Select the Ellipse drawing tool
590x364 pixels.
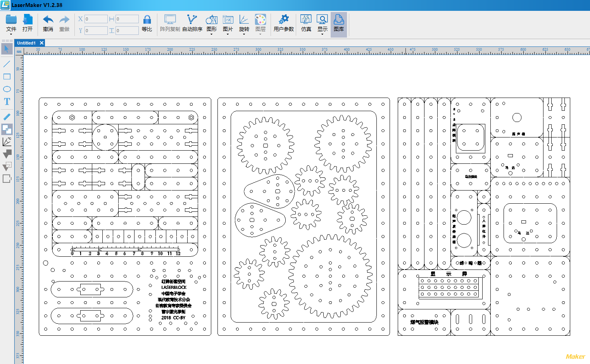(x=7, y=89)
